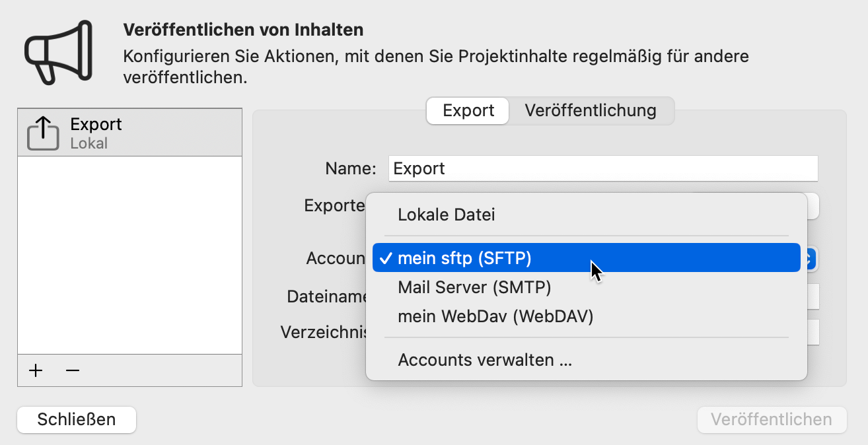Add a new export action with plus icon
Viewport: 868px width, 445px height.
click(x=35, y=370)
